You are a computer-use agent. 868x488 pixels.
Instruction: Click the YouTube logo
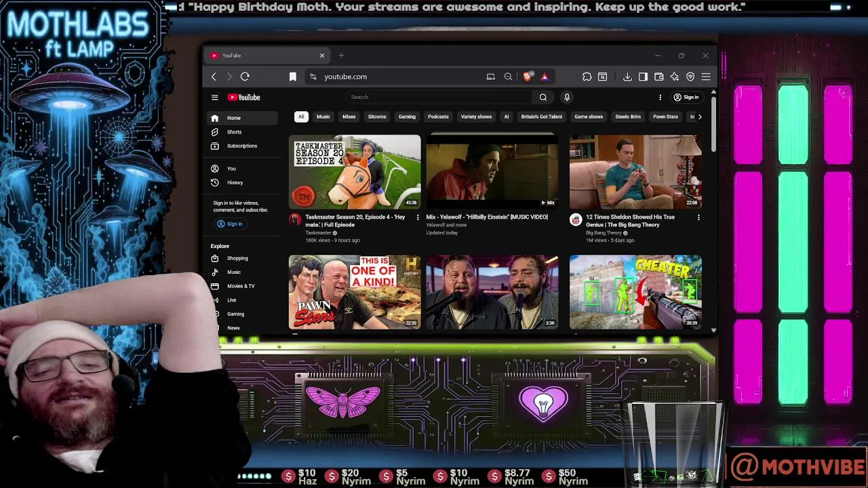click(x=243, y=97)
